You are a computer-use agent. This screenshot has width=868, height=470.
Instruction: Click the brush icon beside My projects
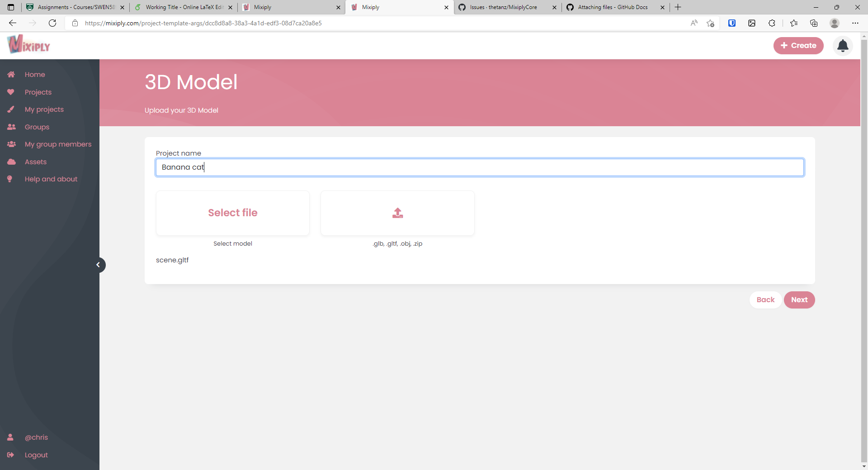(x=11, y=109)
